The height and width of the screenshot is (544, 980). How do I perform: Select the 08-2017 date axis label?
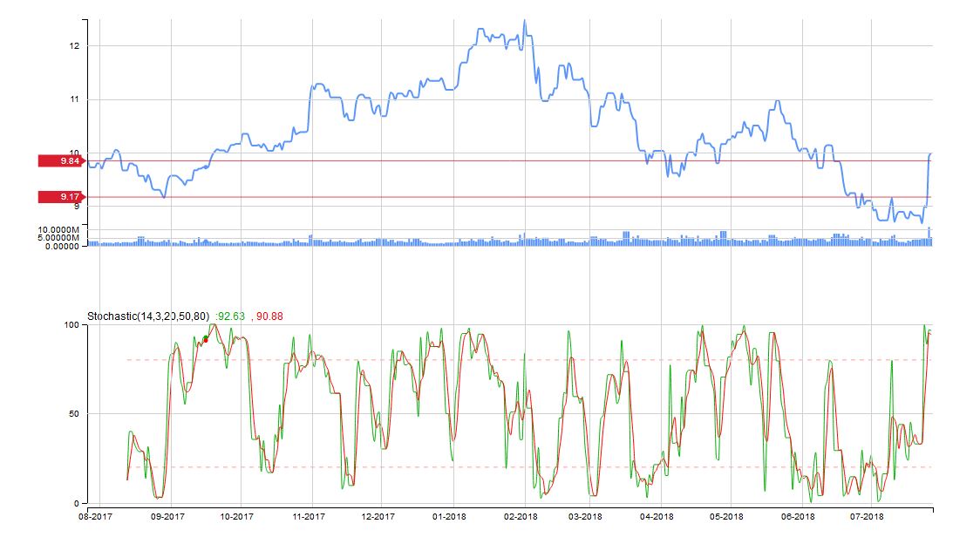[x=95, y=516]
